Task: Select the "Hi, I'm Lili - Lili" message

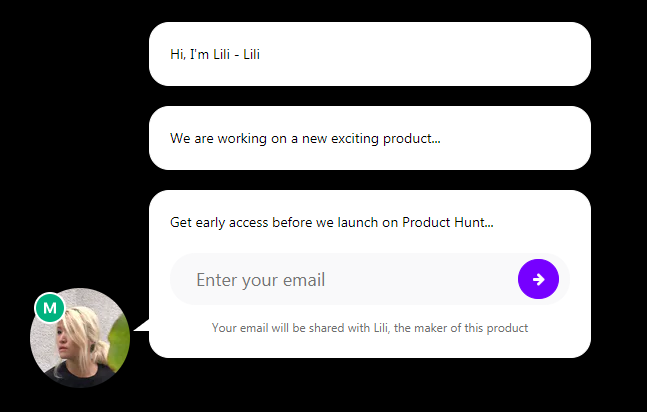Action: click(x=215, y=54)
